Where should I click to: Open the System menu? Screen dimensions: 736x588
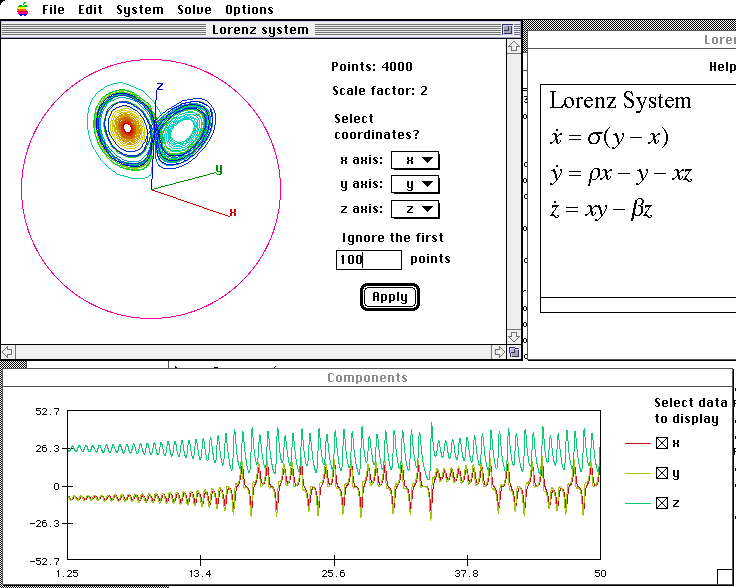139,9
